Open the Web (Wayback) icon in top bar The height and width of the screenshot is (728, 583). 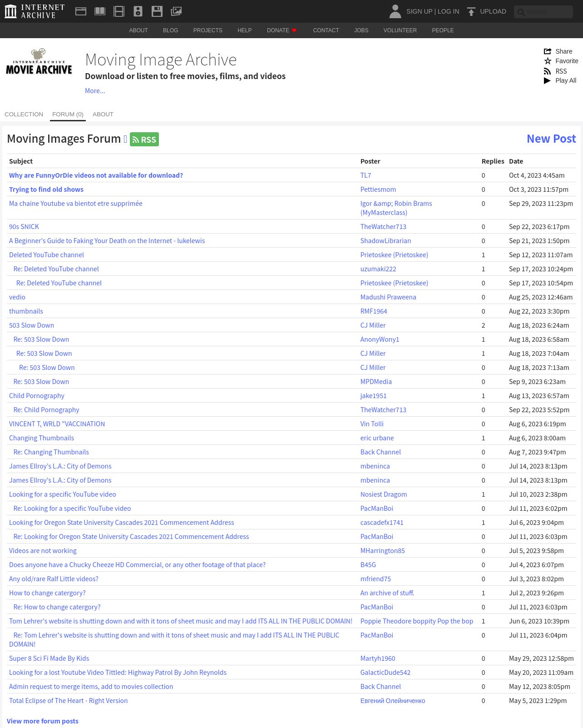pos(81,11)
